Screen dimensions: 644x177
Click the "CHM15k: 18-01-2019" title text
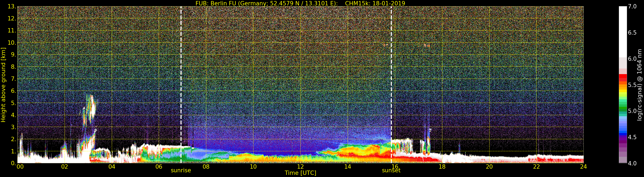point(375,3)
